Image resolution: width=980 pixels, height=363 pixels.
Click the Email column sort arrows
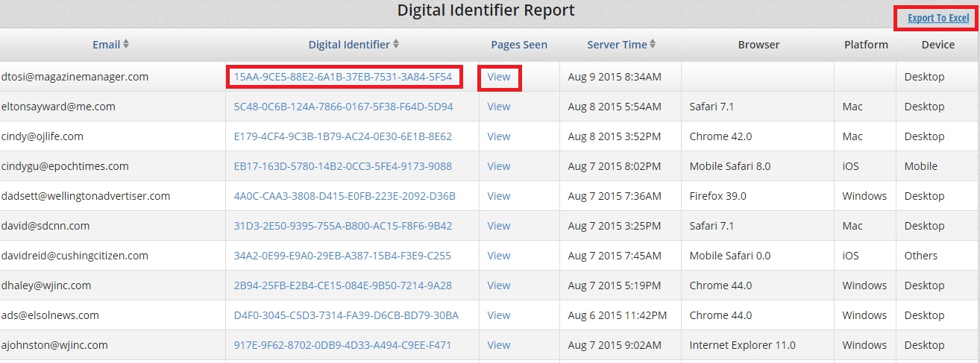pyautogui.click(x=126, y=45)
